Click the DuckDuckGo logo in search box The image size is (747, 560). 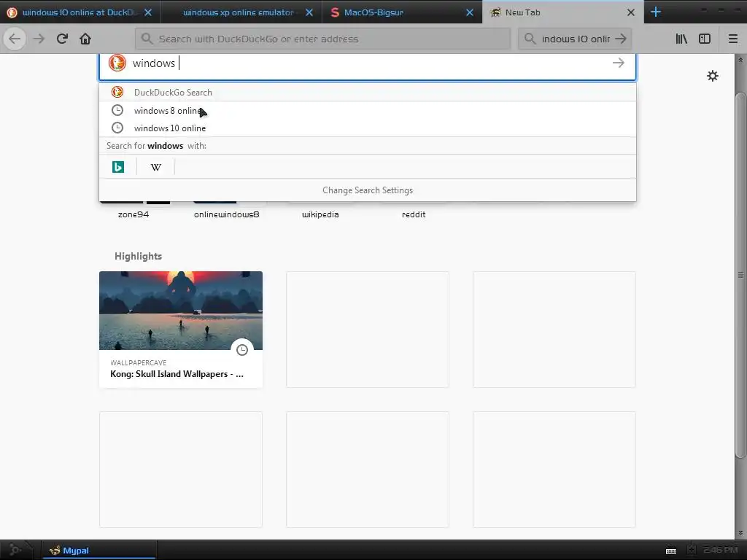(117, 63)
